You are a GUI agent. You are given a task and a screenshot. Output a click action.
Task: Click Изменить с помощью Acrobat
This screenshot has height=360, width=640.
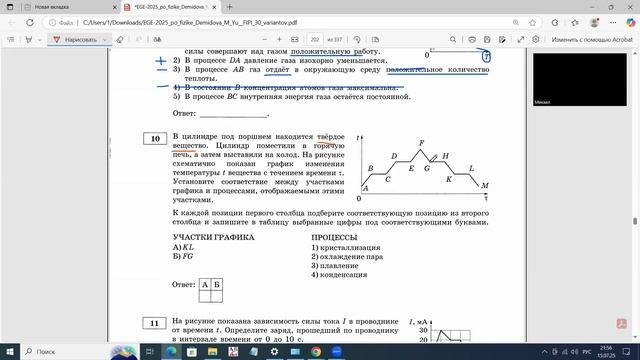click(592, 40)
